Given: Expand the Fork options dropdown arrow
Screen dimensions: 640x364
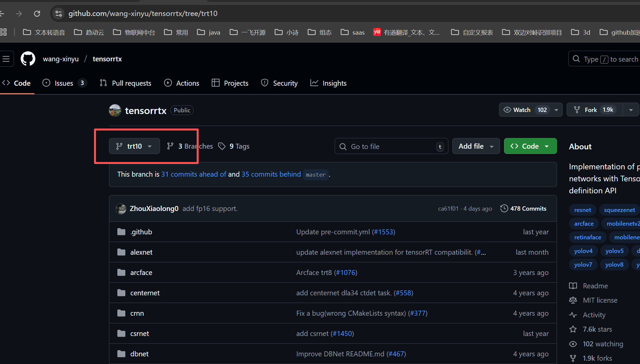Looking at the screenshot, I should coord(631,110).
